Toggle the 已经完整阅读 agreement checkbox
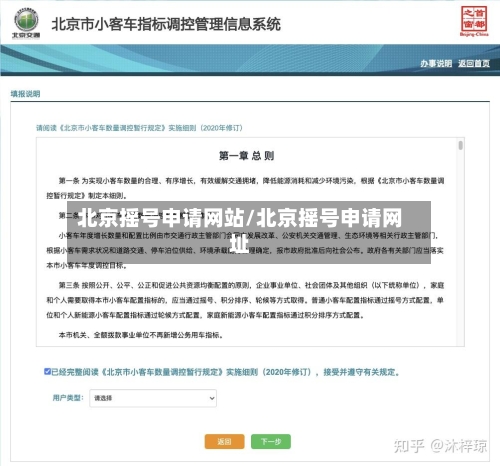This screenshot has height=466, width=500. (x=47, y=371)
